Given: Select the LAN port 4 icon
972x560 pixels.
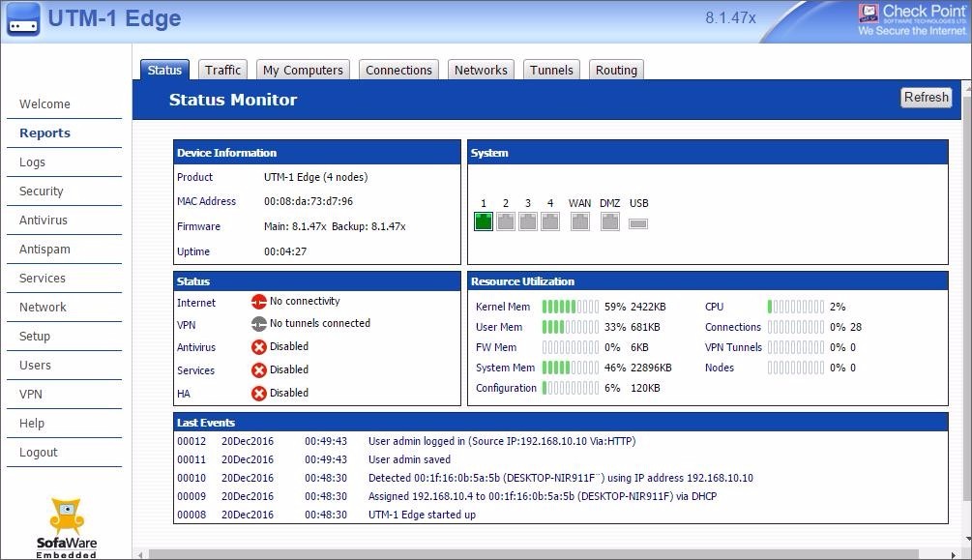Looking at the screenshot, I should tap(550, 221).
